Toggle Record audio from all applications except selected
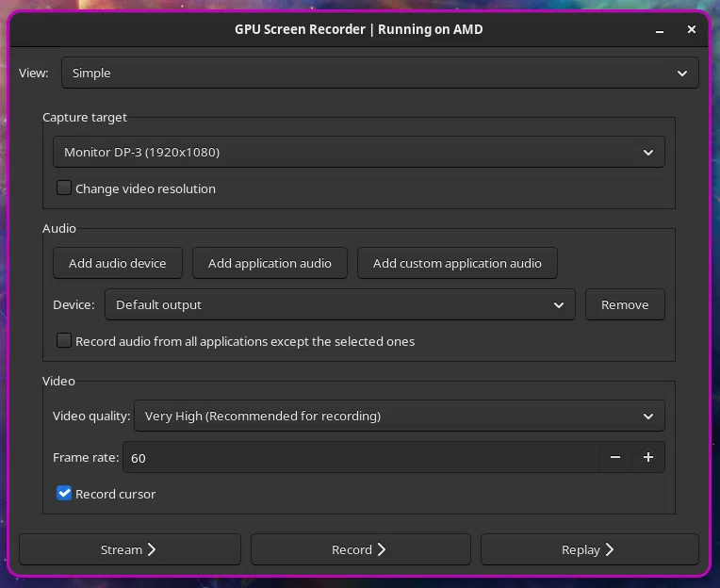The width and height of the screenshot is (720, 588). 64,340
